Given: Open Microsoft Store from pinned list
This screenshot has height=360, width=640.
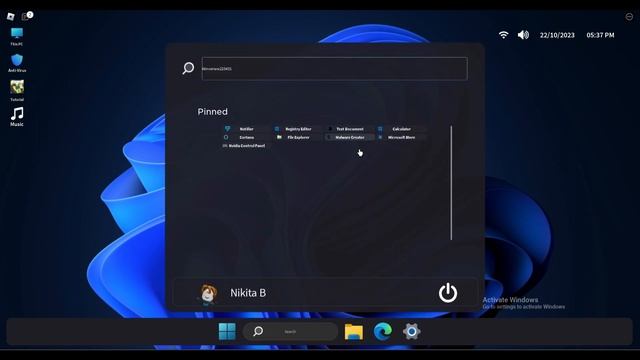Looking at the screenshot, I should point(401,137).
